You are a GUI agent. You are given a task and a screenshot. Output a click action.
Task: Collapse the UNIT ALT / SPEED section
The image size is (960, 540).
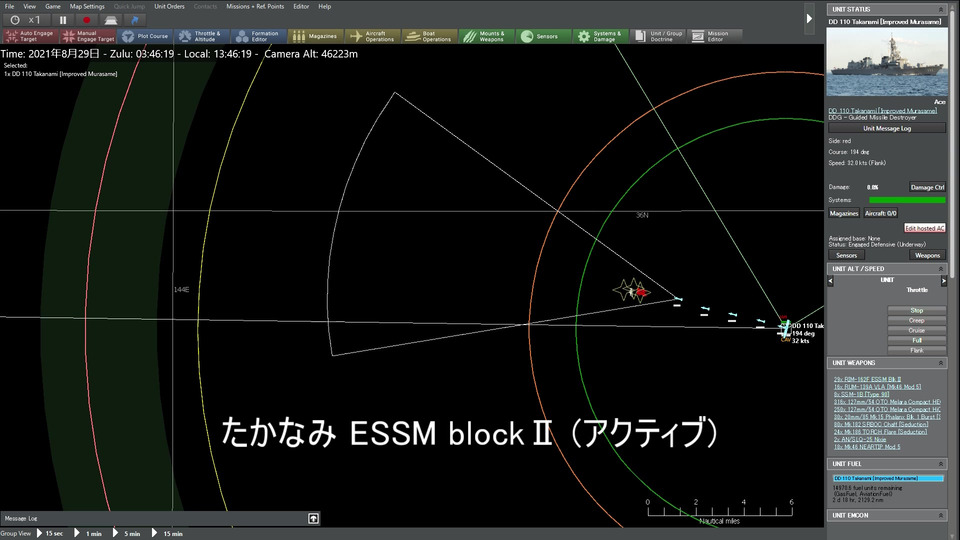[940, 269]
